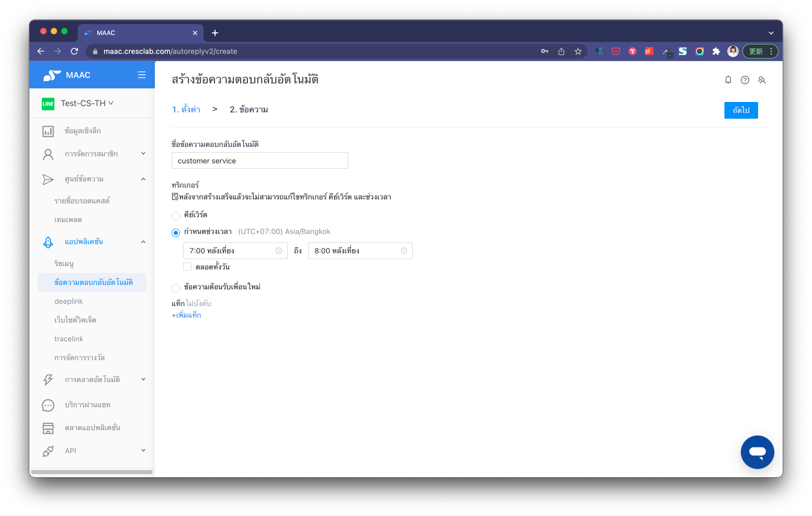Open รายชื่อบรอดแคสต์ menu item
This screenshot has height=516, width=812.
pos(82,201)
